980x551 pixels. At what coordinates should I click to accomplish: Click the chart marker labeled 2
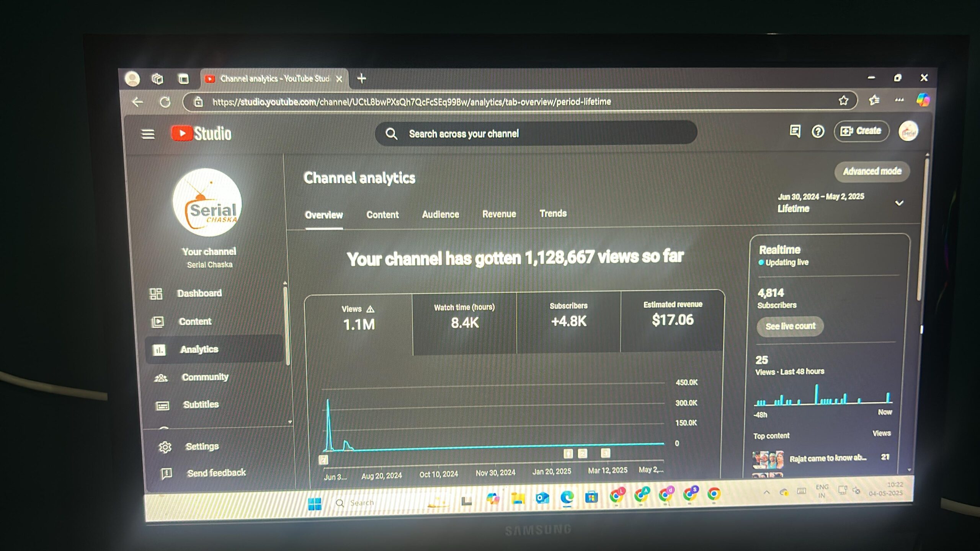582,454
